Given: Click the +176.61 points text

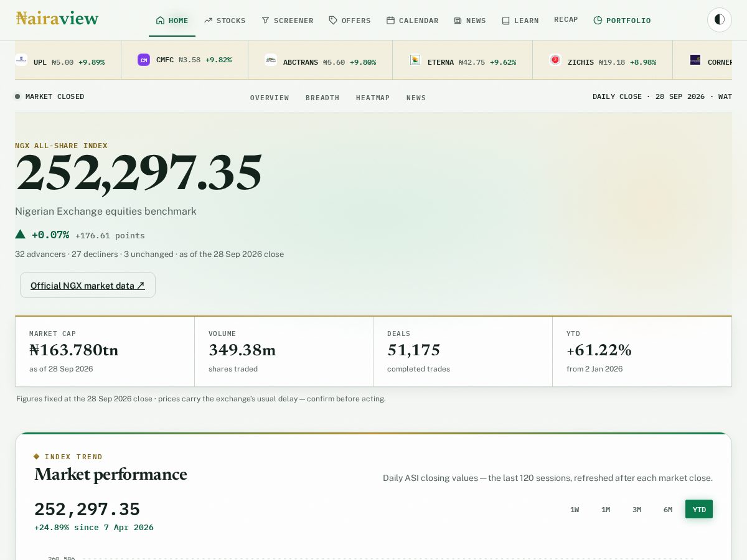Looking at the screenshot, I should click(x=110, y=236).
